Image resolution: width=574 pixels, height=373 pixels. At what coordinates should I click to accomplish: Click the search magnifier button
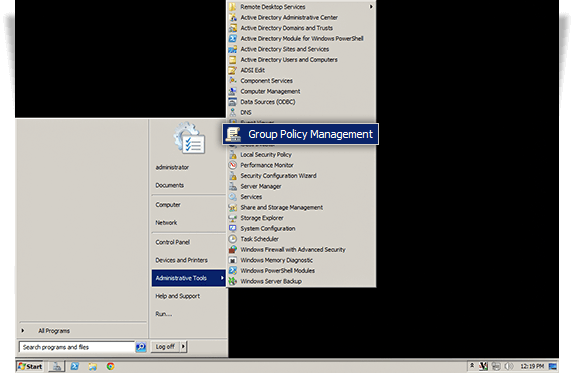(141, 347)
